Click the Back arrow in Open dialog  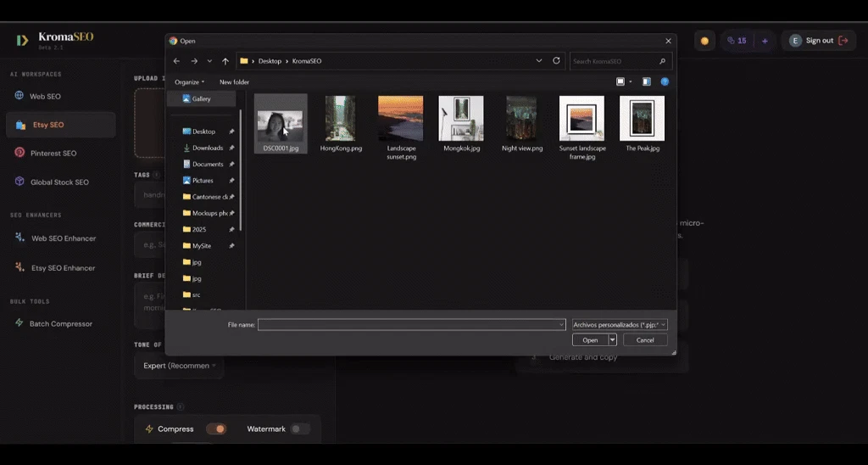(x=176, y=61)
